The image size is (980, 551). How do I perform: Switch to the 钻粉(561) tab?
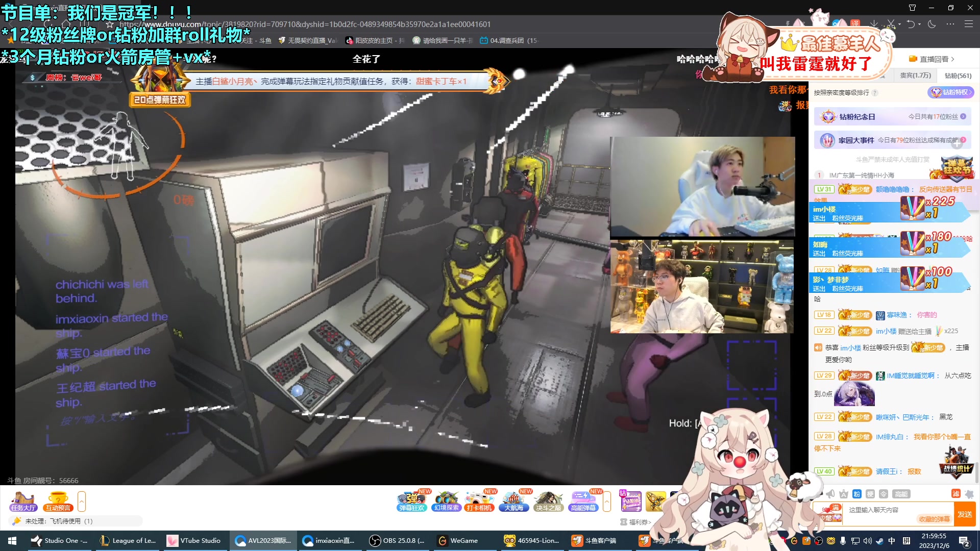958,76
